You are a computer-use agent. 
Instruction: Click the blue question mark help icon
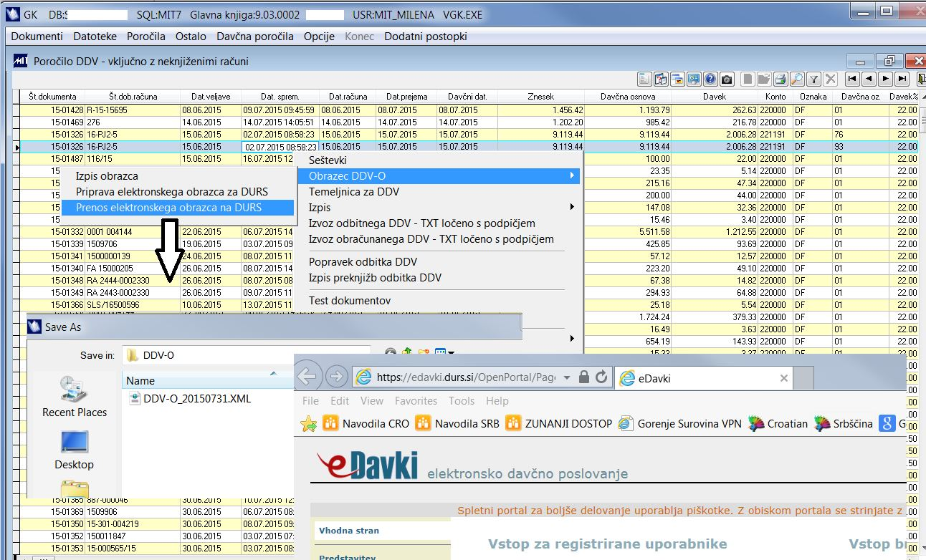coord(710,79)
